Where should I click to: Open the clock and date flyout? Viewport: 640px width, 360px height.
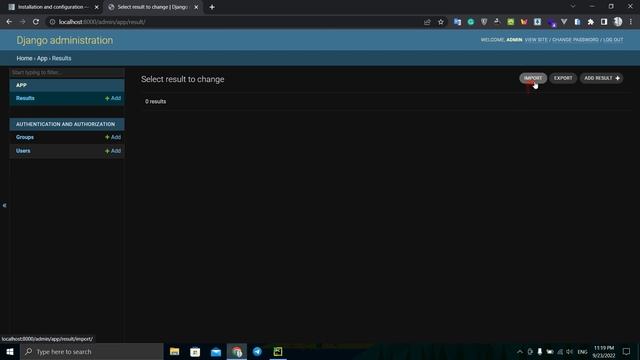[x=604, y=351]
